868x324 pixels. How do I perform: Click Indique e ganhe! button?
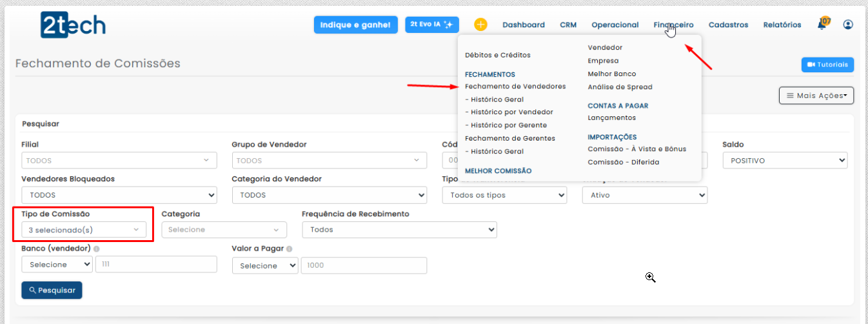pos(355,25)
